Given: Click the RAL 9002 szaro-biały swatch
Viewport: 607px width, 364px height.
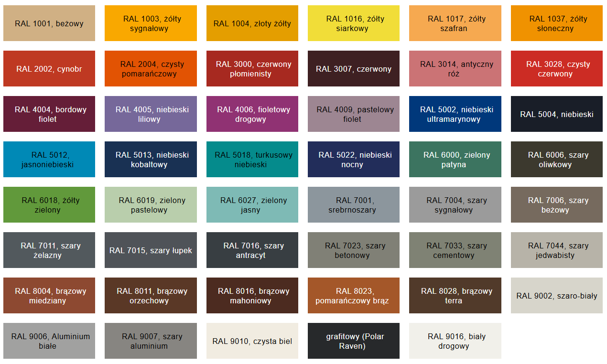Looking at the screenshot, I should pyautogui.click(x=557, y=296).
